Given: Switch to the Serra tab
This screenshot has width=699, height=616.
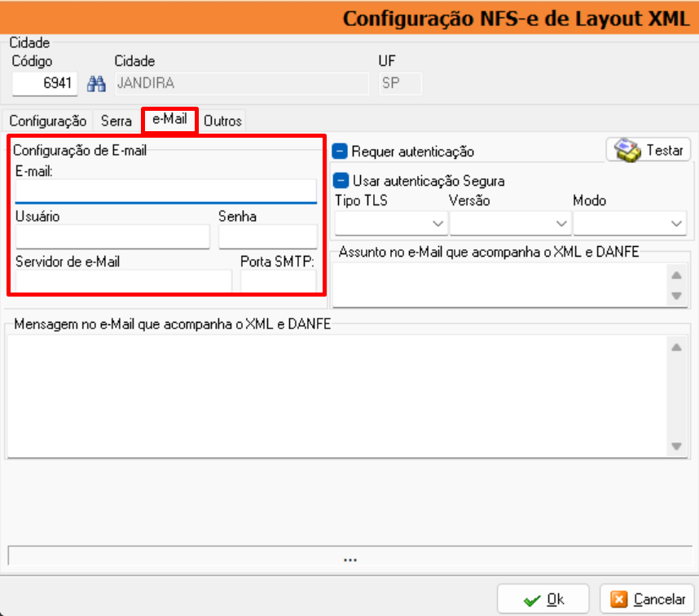Looking at the screenshot, I should pos(116,121).
